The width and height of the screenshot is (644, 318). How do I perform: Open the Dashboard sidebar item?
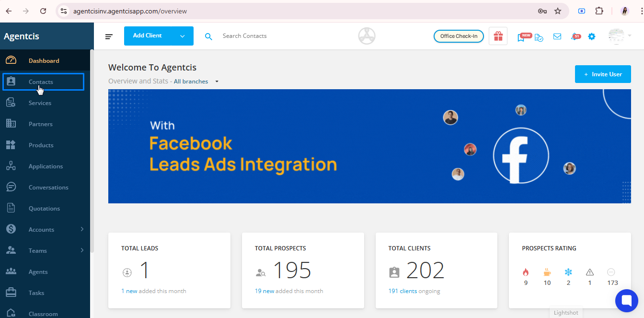point(44,60)
